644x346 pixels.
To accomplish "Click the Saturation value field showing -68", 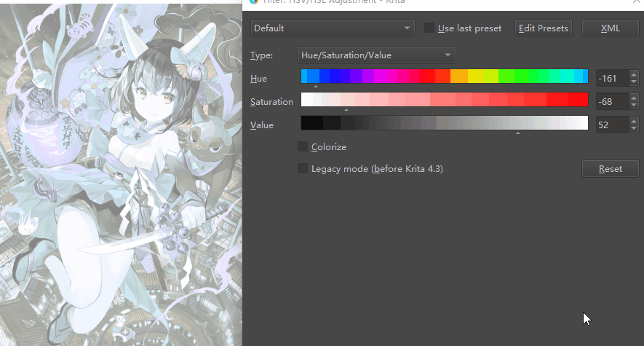I will 612,101.
